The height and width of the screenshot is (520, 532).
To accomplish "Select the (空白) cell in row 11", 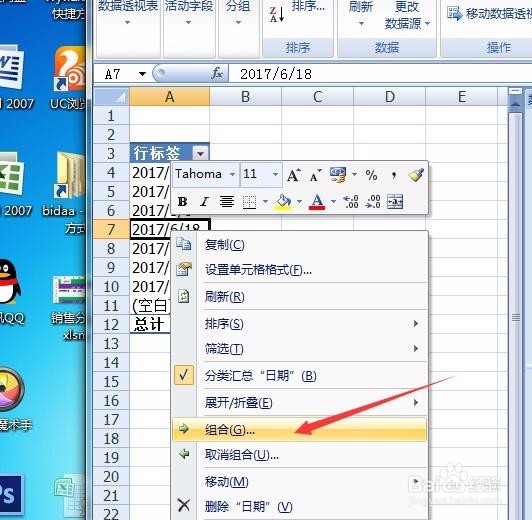I will (x=150, y=306).
